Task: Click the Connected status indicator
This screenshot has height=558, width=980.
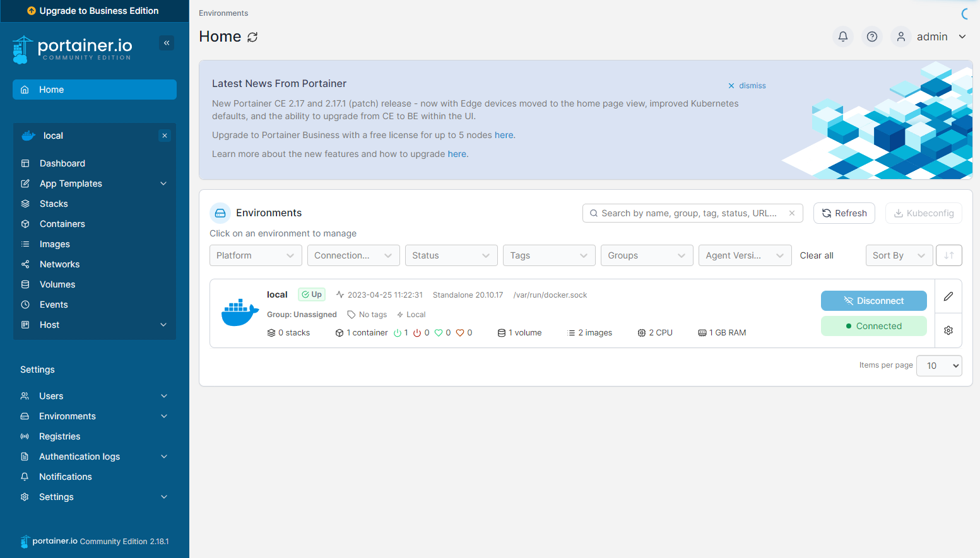Action: pos(874,326)
